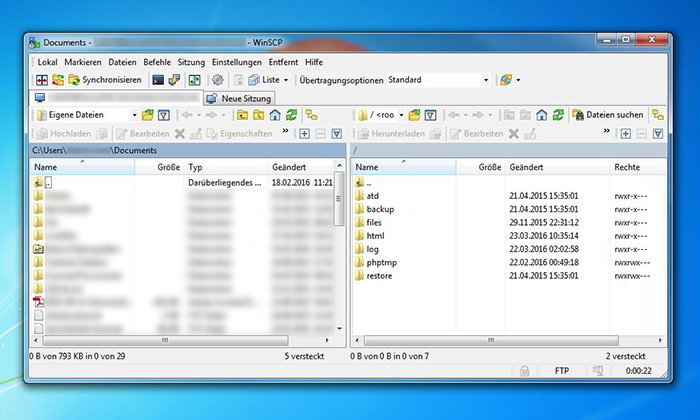Select the restore folder
700x420 pixels.
[x=379, y=276]
